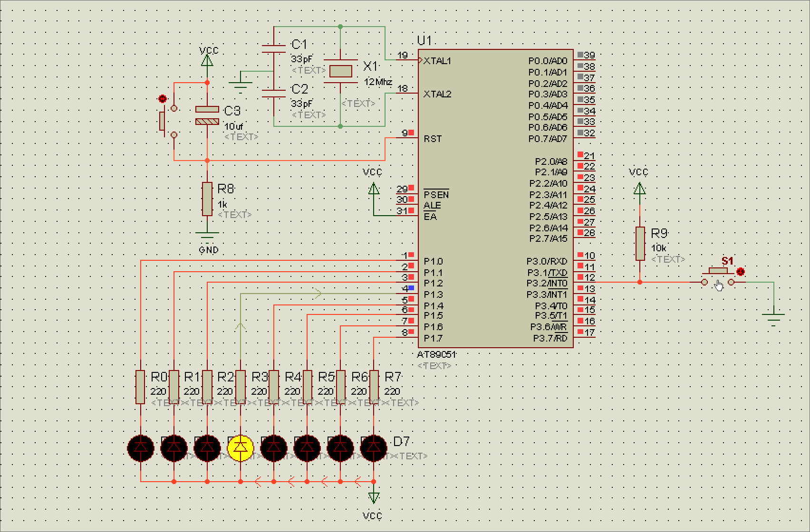Screen dimensions: 810x532
Task: Click the XTAL1 pin label
Action: coord(437,61)
